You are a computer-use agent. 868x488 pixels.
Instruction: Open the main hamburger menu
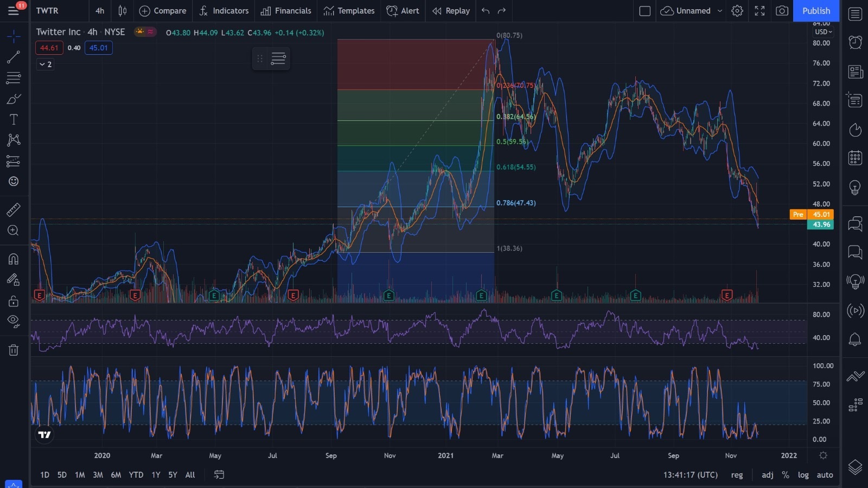coord(14,10)
